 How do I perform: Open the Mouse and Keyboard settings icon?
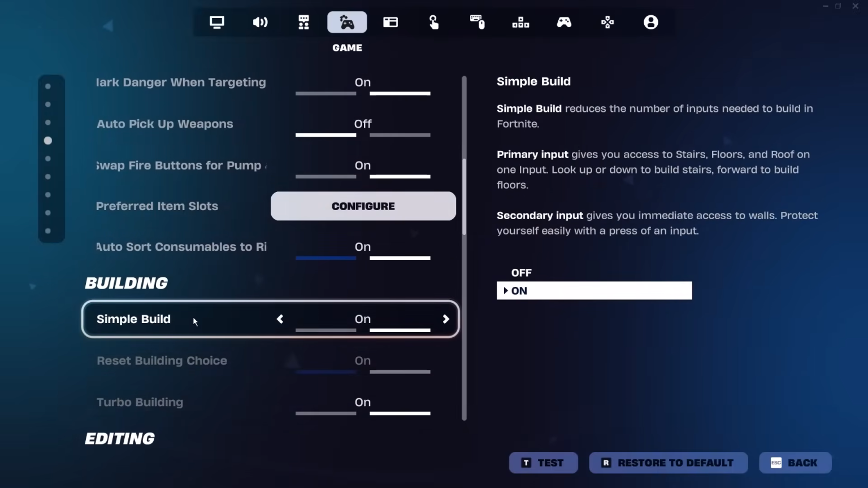click(x=477, y=22)
